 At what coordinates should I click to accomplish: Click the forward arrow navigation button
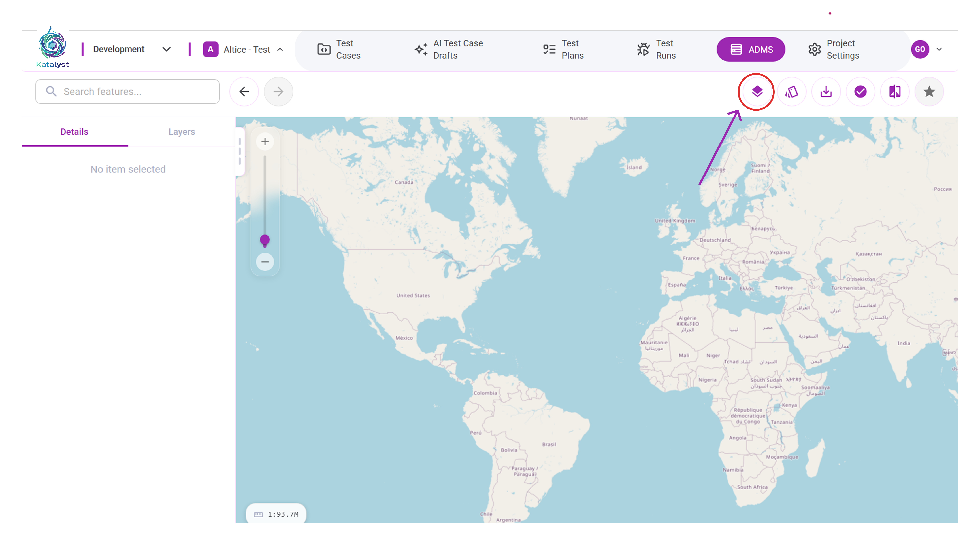[278, 92]
